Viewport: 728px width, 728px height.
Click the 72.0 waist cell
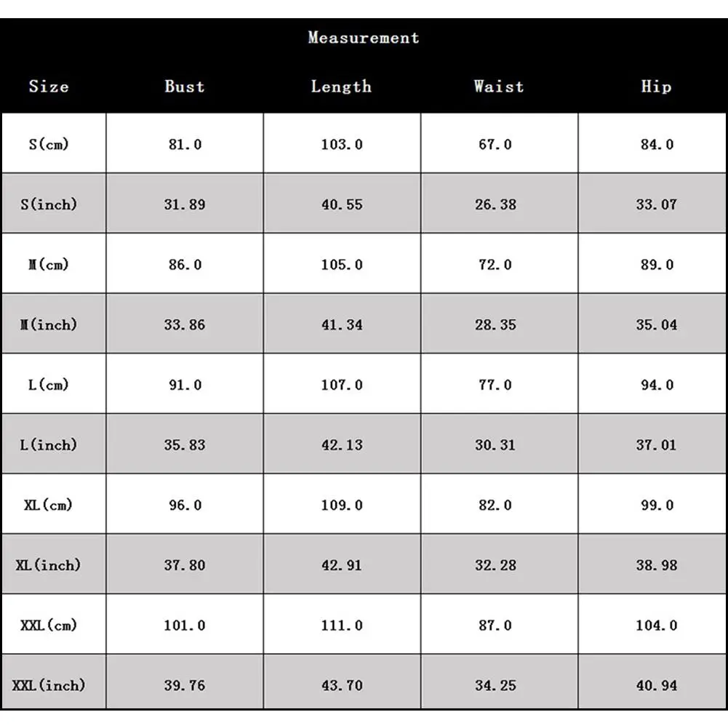[495, 265]
